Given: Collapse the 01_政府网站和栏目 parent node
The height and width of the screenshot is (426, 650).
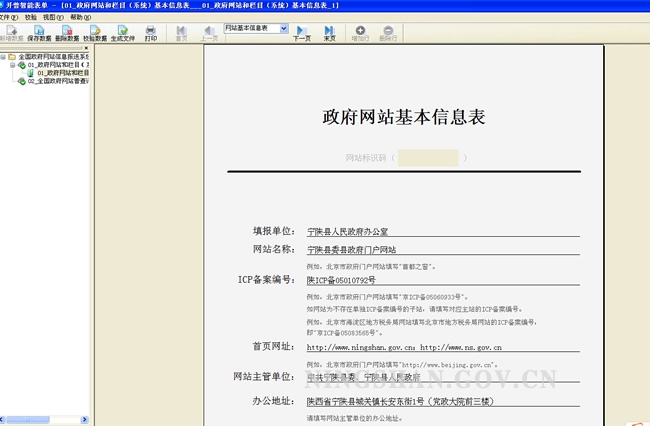Looking at the screenshot, I should [12, 65].
